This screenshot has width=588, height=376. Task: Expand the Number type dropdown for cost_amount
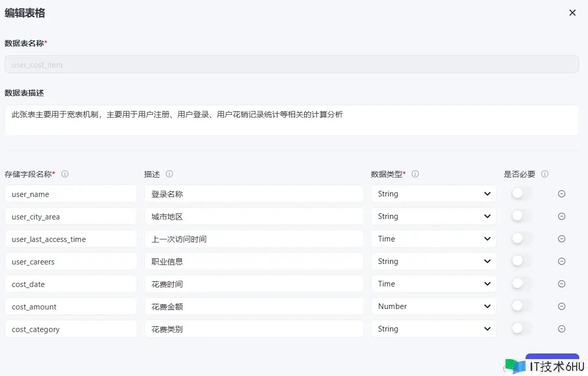pos(433,306)
